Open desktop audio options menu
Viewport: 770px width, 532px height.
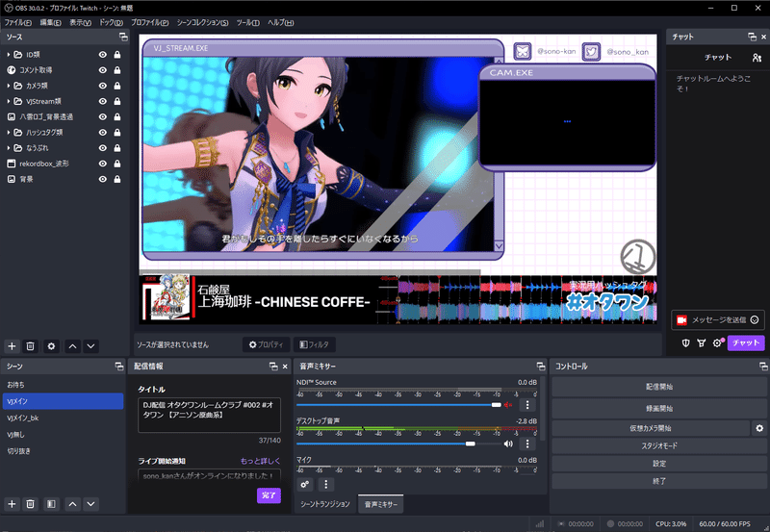[x=527, y=443]
